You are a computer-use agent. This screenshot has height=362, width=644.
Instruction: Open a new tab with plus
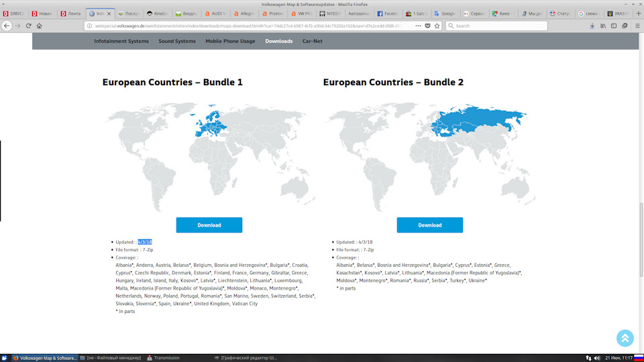click(638, 13)
